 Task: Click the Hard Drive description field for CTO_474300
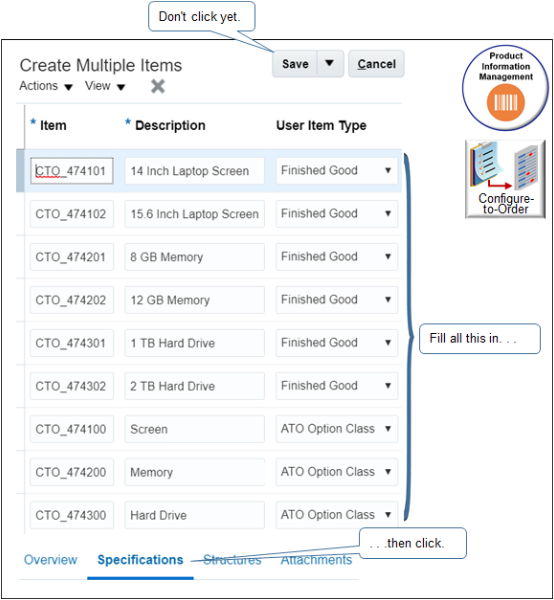click(x=194, y=515)
